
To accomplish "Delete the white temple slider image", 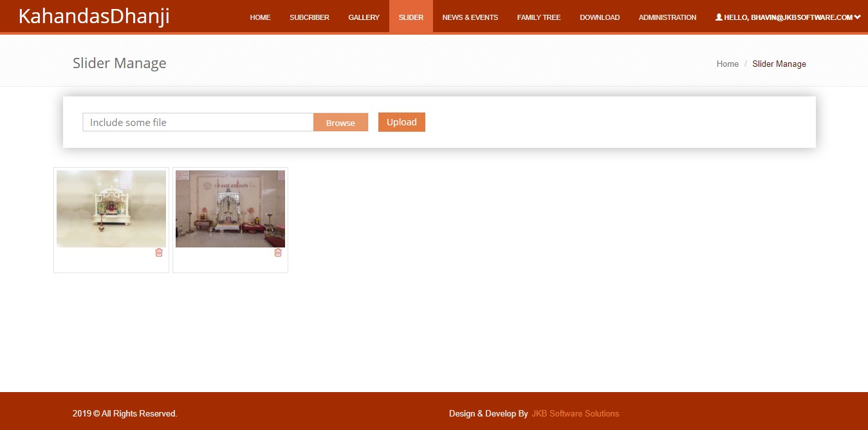I will (x=159, y=253).
